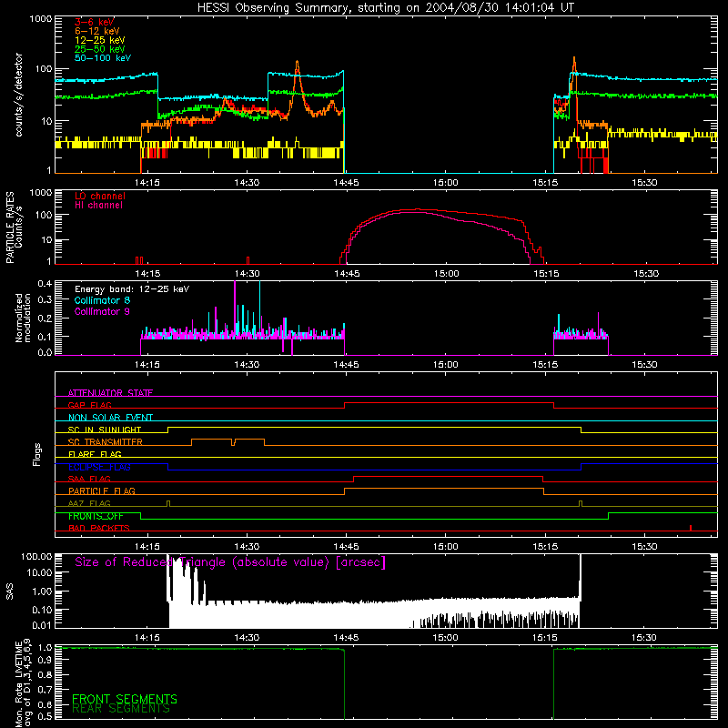Image resolution: width=728 pixels, height=728 pixels.
Task: Click the 14:45 tick label under the counts plot
Action: [346, 183]
